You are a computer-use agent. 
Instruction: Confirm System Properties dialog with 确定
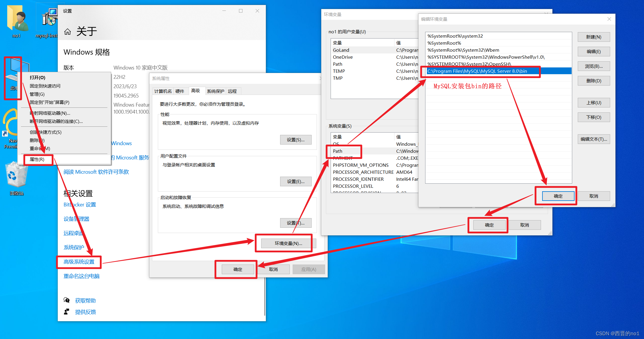238,269
